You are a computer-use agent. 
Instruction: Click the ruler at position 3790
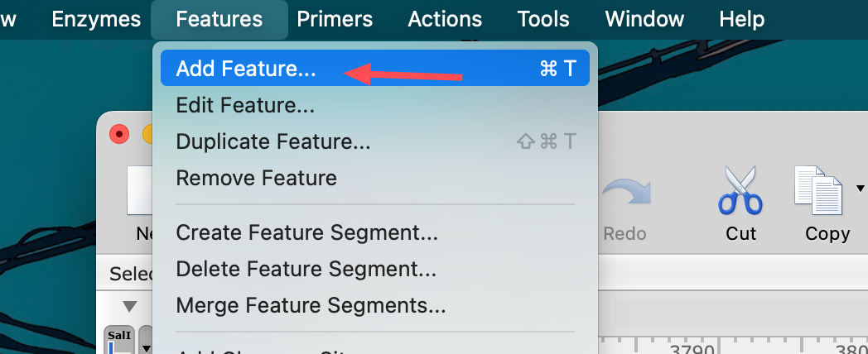(x=687, y=347)
